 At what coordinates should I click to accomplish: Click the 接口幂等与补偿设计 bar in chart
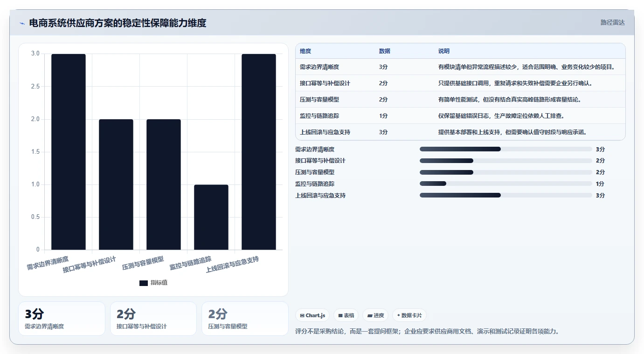point(116,184)
